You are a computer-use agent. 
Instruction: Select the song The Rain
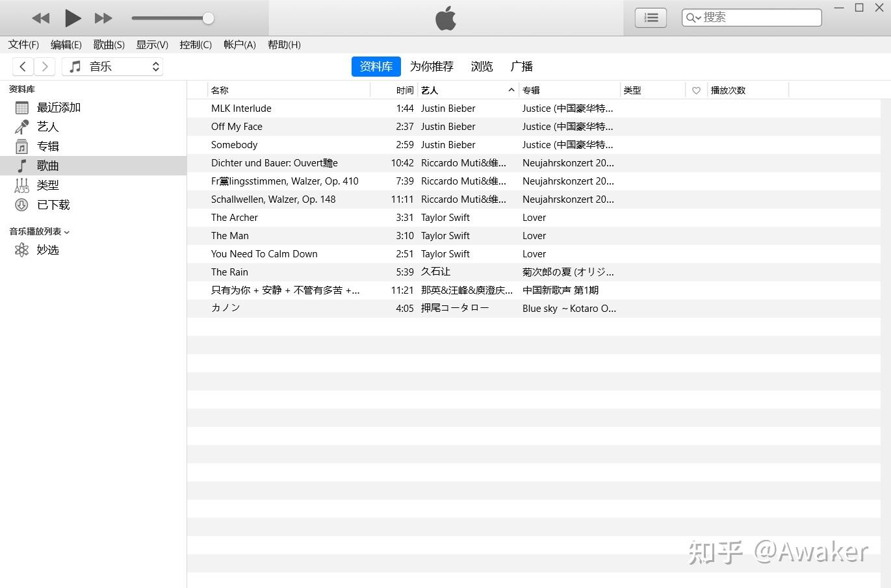pos(229,272)
